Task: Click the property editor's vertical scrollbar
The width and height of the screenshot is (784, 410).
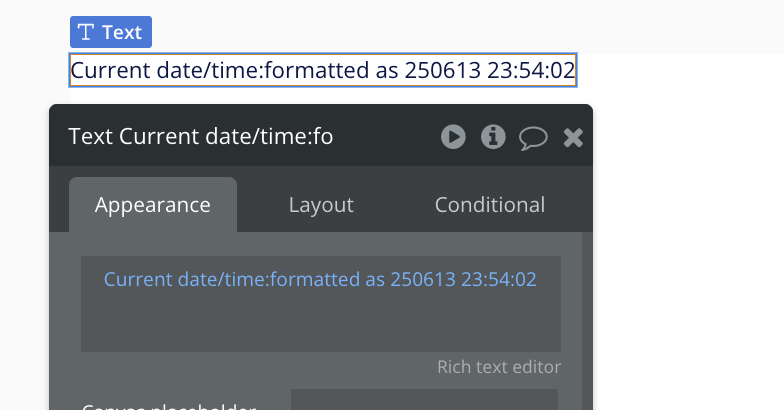Action: [x=587, y=320]
